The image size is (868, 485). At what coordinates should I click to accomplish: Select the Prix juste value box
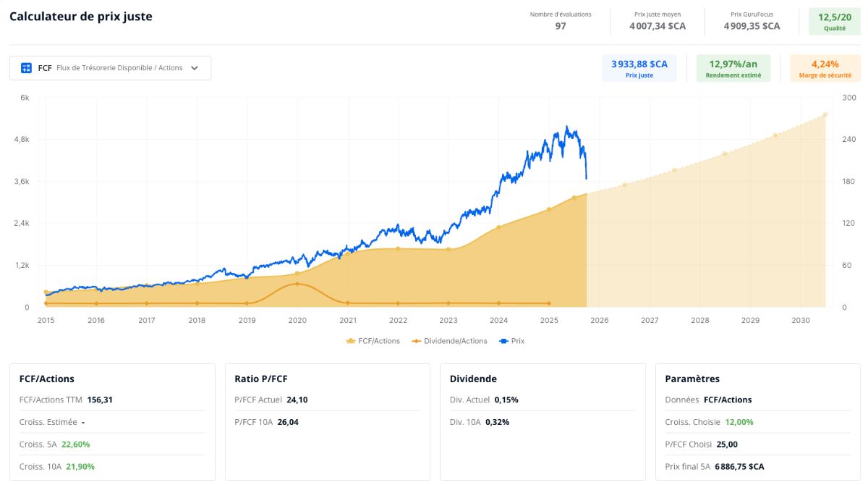(639, 68)
